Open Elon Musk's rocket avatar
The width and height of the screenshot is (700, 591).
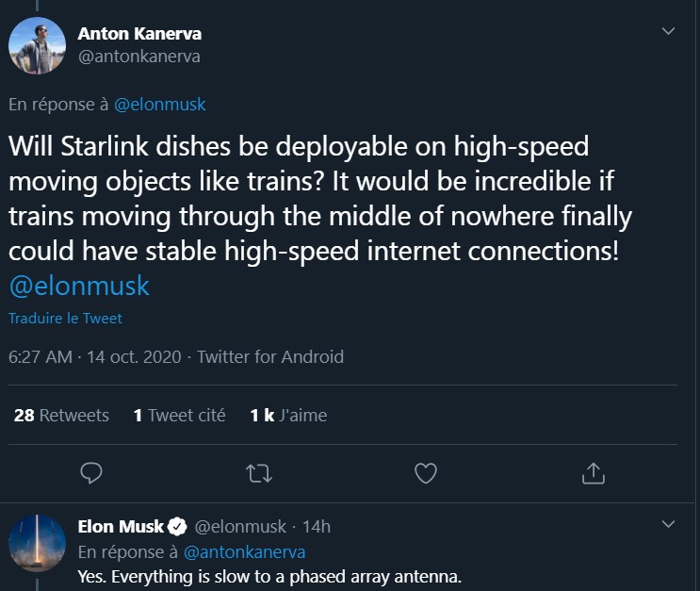pyautogui.click(x=37, y=543)
